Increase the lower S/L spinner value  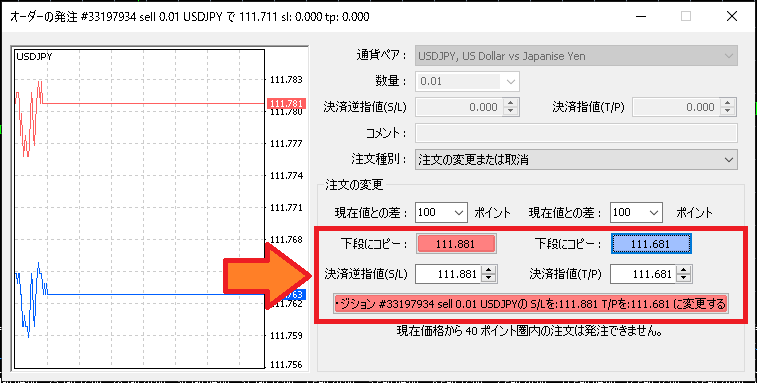[489, 270]
